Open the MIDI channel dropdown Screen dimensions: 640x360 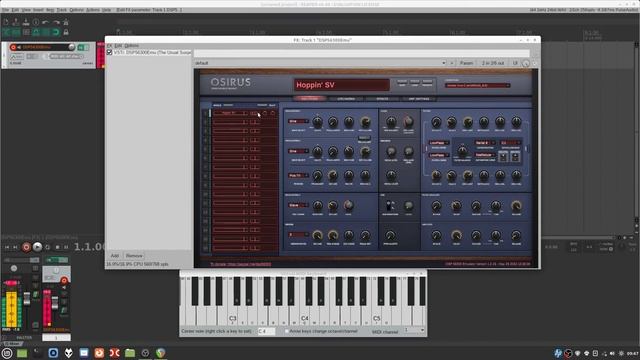pyautogui.click(x=414, y=331)
